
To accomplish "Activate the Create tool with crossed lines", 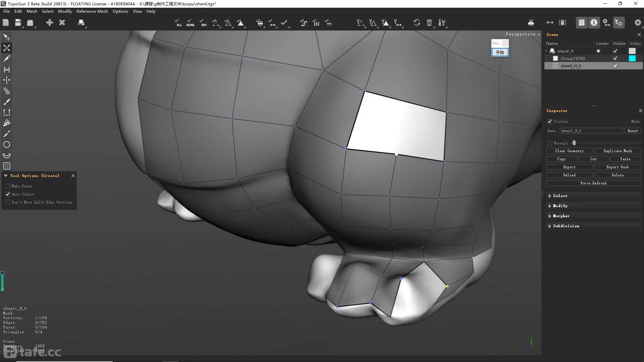I will (x=7, y=48).
